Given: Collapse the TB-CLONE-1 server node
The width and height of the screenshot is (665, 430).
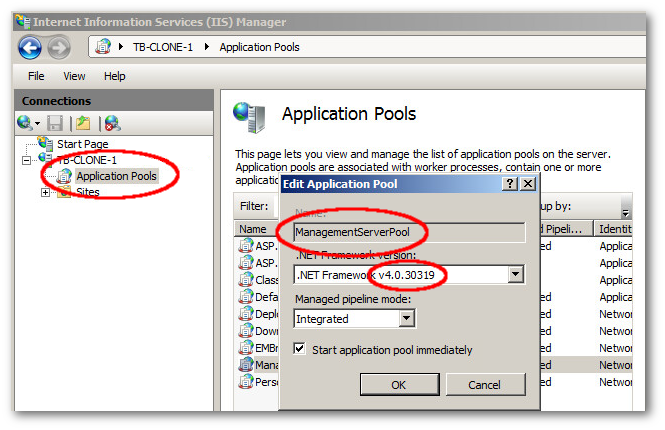Looking at the screenshot, I should tap(27, 160).
